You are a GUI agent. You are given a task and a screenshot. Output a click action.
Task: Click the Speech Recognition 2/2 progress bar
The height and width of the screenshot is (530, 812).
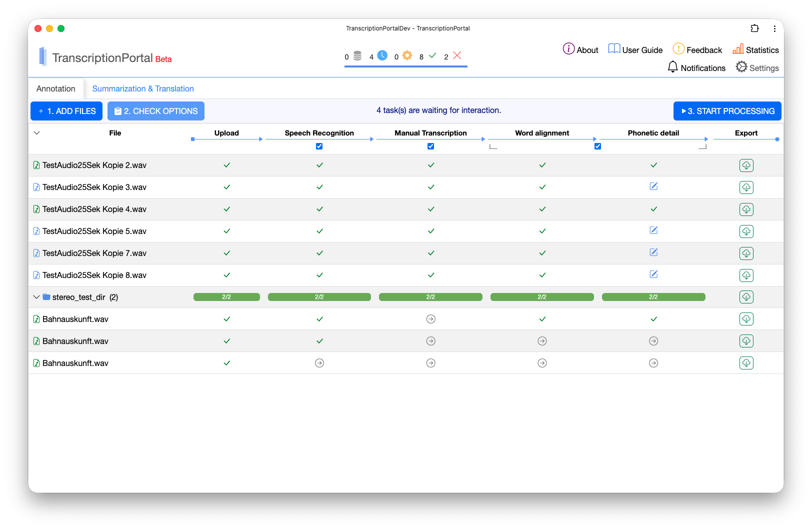[319, 297]
